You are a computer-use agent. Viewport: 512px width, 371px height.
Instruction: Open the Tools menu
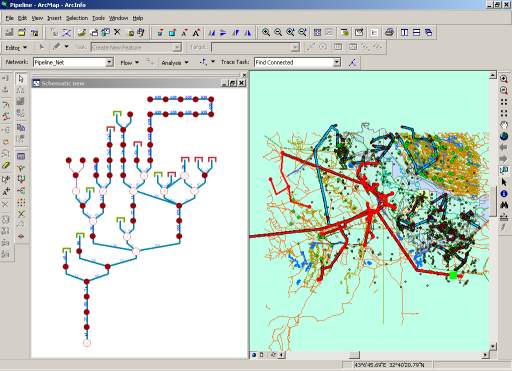(98, 18)
